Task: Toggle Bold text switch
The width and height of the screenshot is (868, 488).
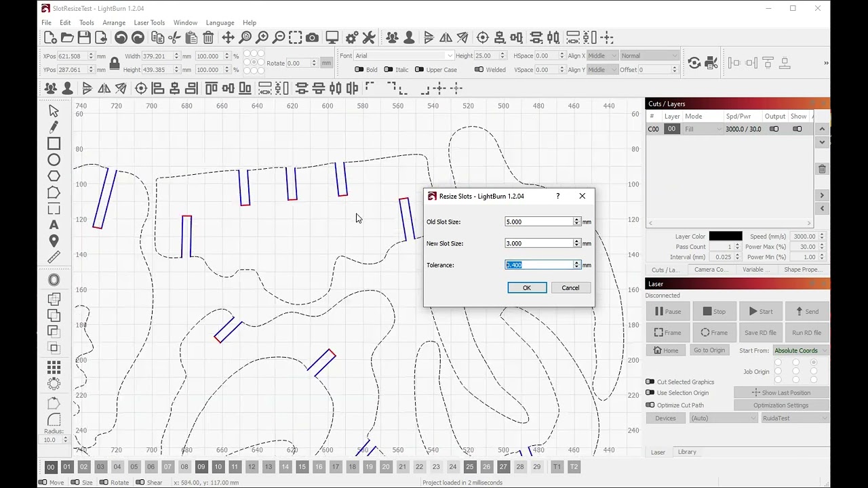Action: [359, 70]
